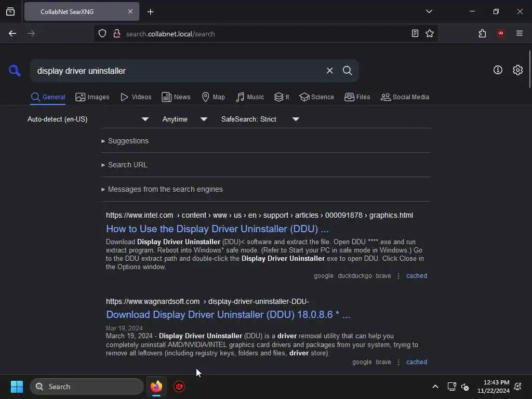
Task: Open the About info icon
Action: pyautogui.click(x=498, y=70)
